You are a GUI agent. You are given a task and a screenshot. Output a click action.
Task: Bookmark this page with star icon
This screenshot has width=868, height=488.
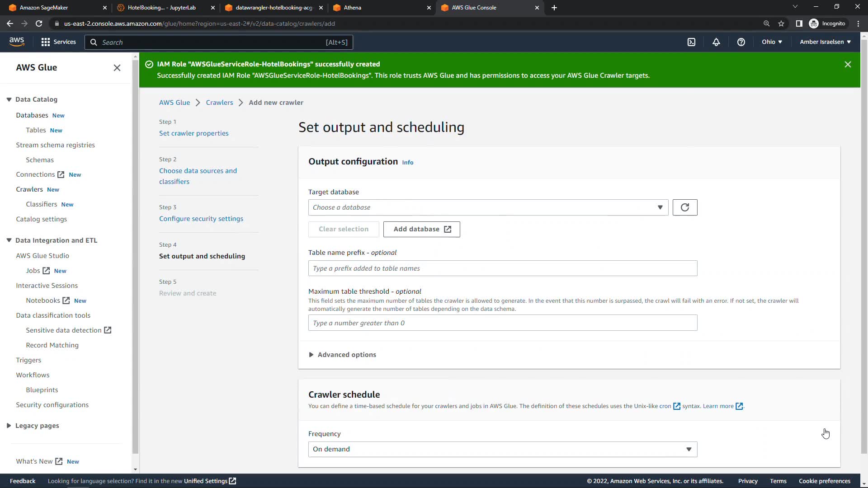point(781,23)
